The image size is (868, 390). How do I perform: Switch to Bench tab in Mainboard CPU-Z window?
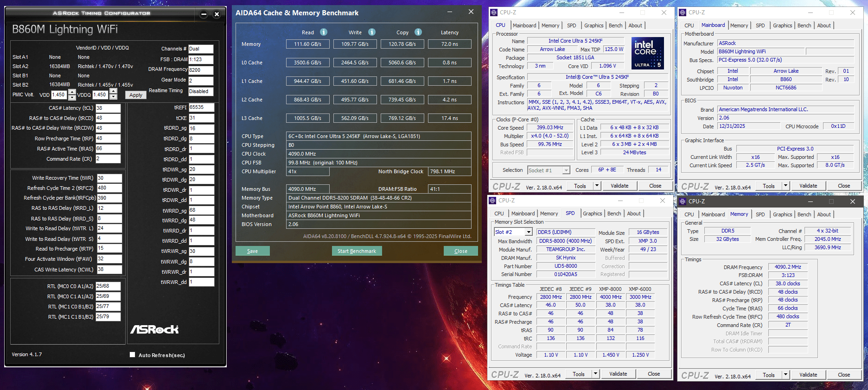coord(804,25)
